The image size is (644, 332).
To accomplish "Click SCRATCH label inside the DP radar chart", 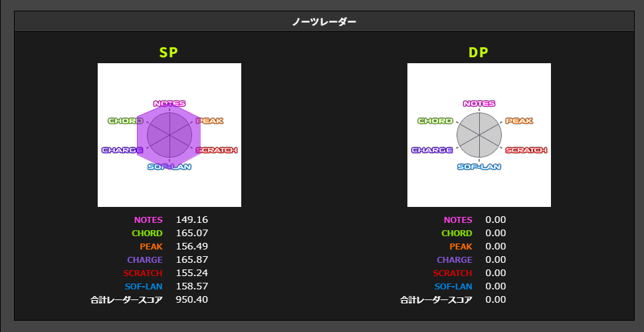I will (526, 150).
